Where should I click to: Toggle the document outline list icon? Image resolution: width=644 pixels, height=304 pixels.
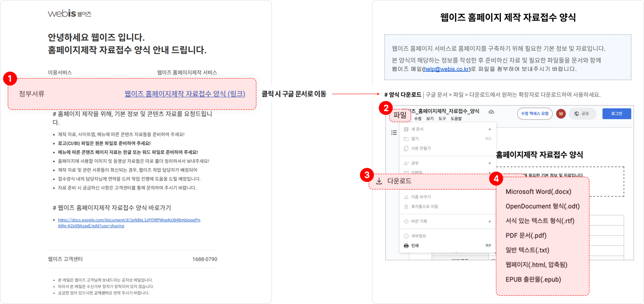tap(394, 133)
